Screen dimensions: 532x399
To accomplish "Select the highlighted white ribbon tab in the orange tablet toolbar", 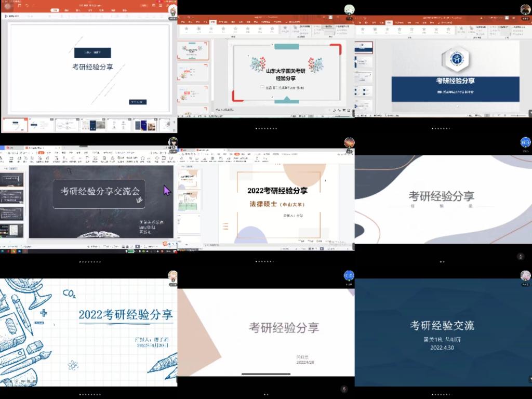I will click(x=56, y=10).
